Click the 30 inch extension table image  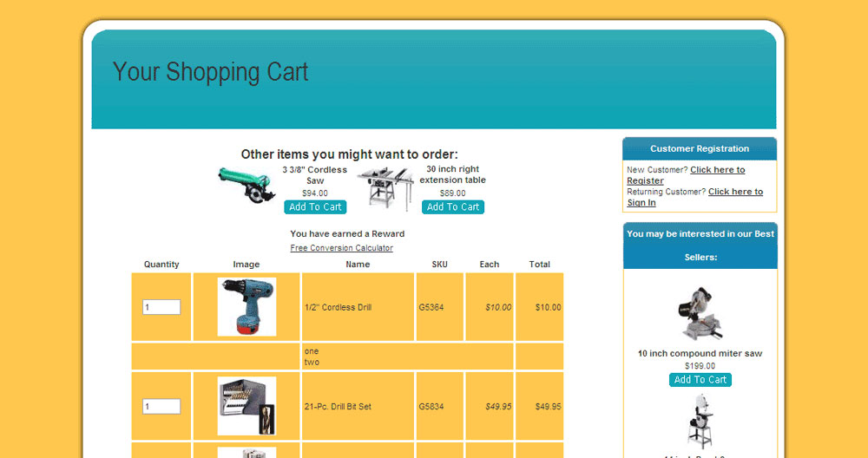[385, 189]
